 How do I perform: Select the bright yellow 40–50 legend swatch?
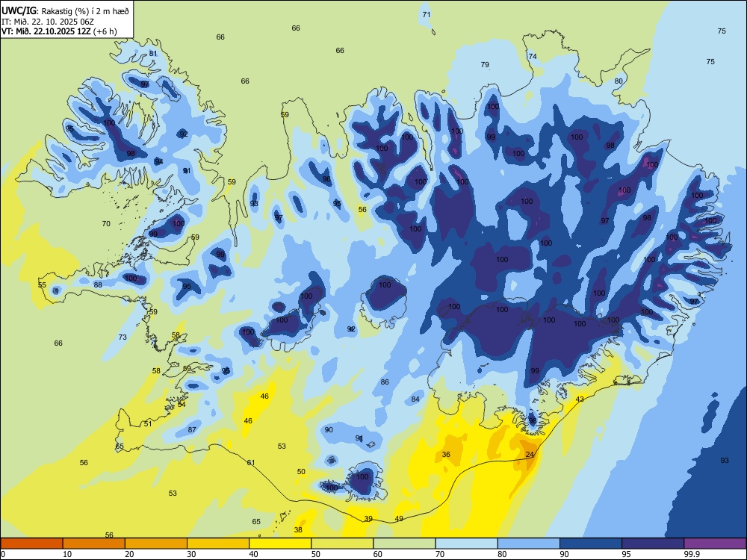[280, 544]
